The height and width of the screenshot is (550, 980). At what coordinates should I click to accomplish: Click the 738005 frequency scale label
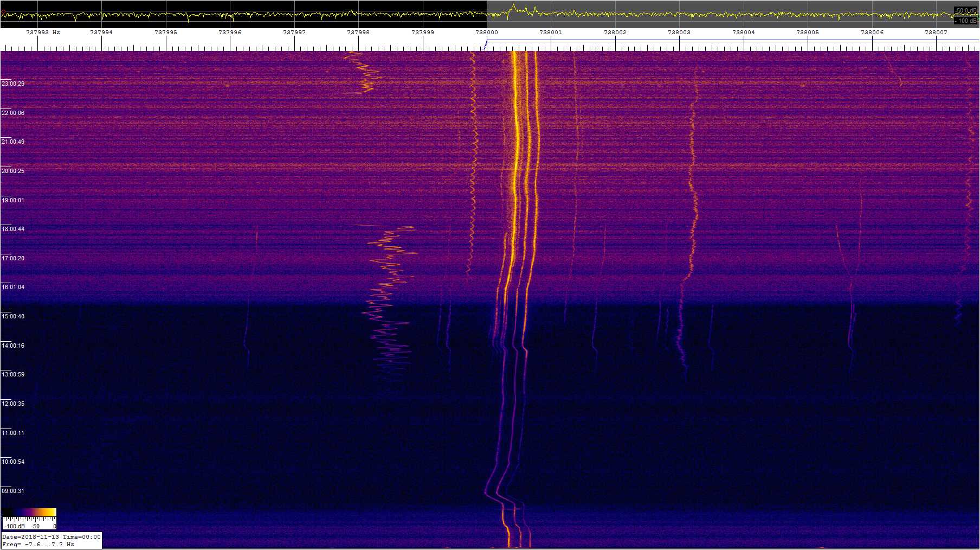[808, 33]
